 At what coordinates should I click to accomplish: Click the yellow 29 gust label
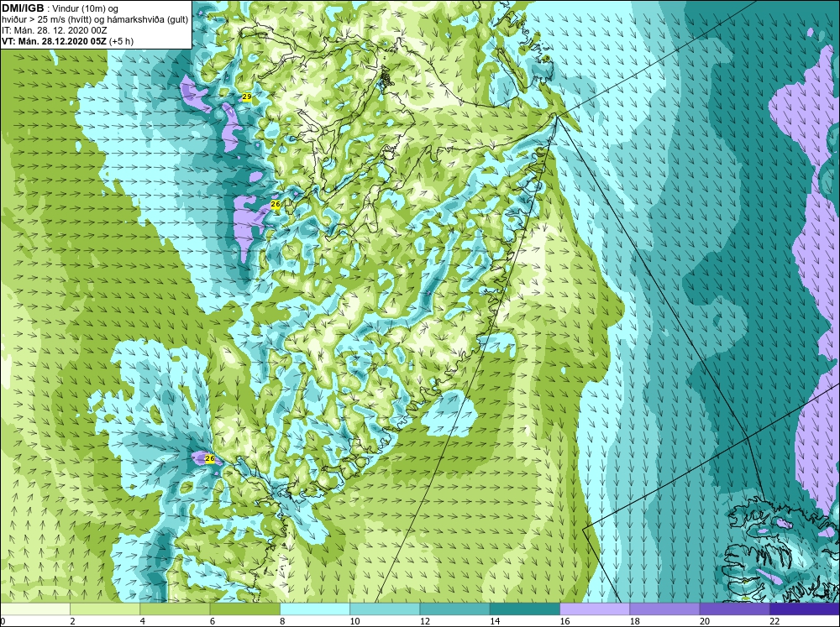(x=247, y=97)
